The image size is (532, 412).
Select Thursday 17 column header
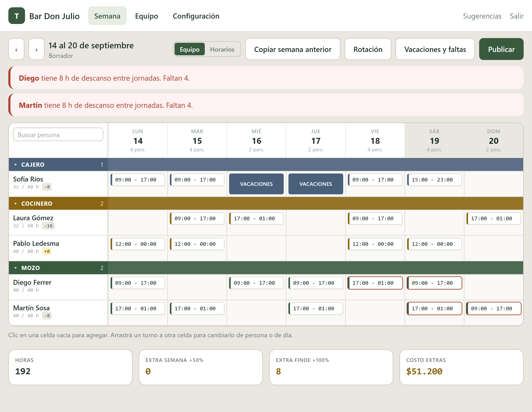[316, 140]
